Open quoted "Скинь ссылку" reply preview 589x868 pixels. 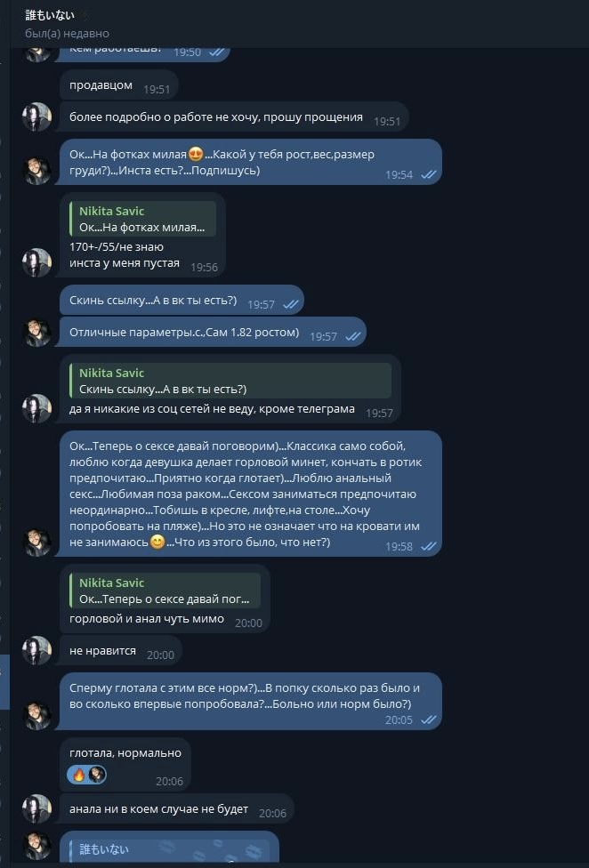point(230,381)
